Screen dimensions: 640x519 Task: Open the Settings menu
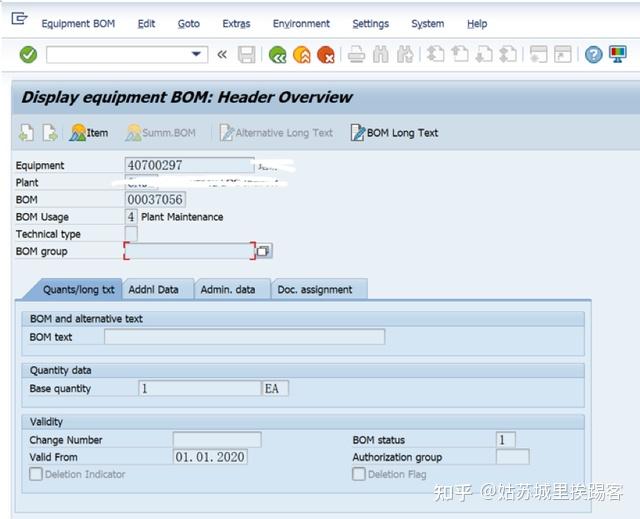coord(371,24)
